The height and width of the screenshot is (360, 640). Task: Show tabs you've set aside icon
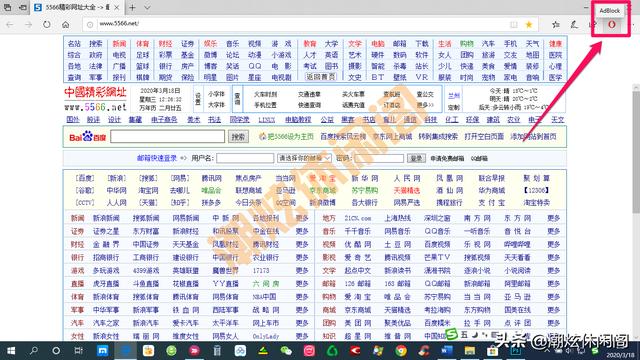tap(8, 7)
